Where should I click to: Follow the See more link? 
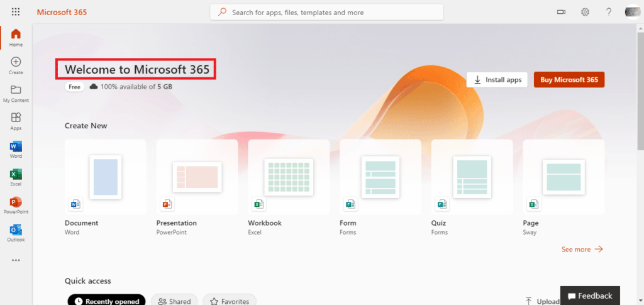(x=582, y=249)
